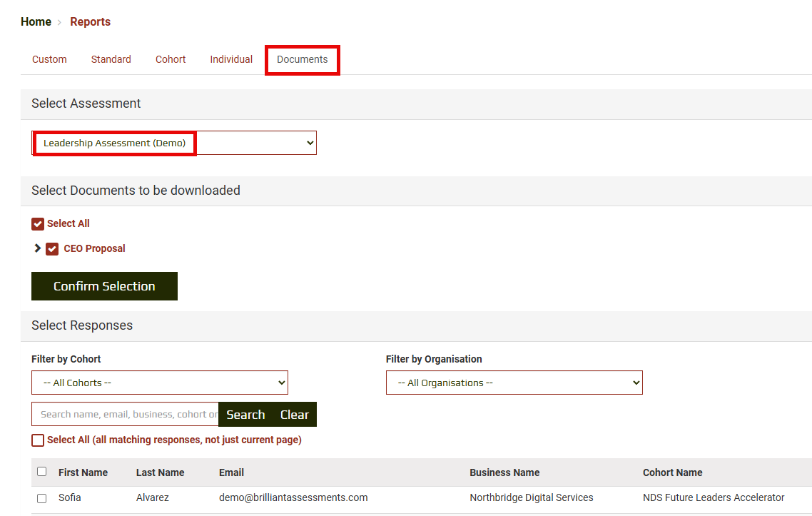Select the Documents tab
The height and width of the screenshot is (516, 812).
[303, 59]
